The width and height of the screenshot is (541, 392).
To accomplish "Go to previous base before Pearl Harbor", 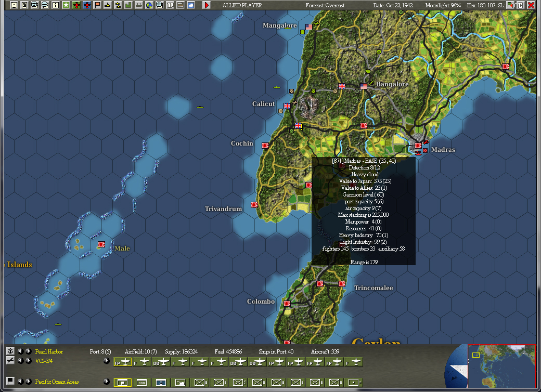I will click(x=21, y=351).
